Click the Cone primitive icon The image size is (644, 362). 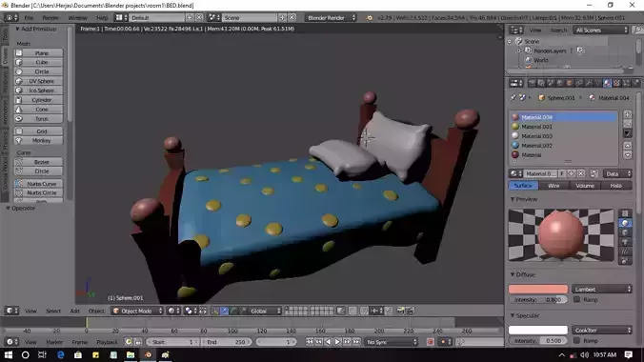[x=19, y=110]
